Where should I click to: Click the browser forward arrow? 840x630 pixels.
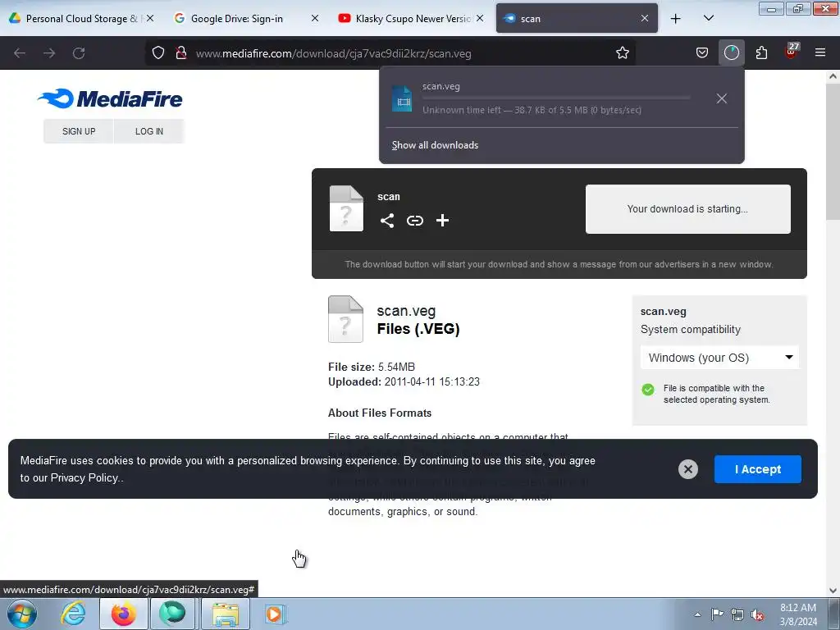click(x=49, y=53)
